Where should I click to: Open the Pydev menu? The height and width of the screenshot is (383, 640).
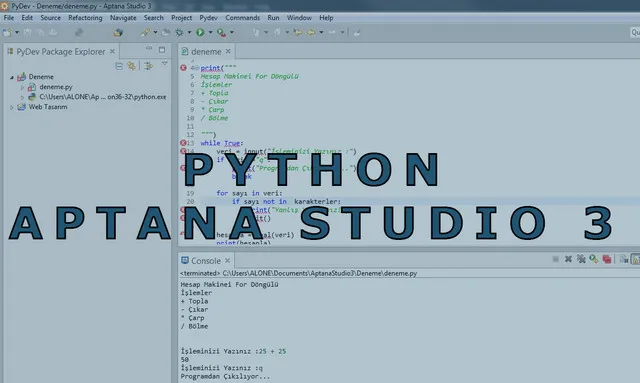(208, 18)
